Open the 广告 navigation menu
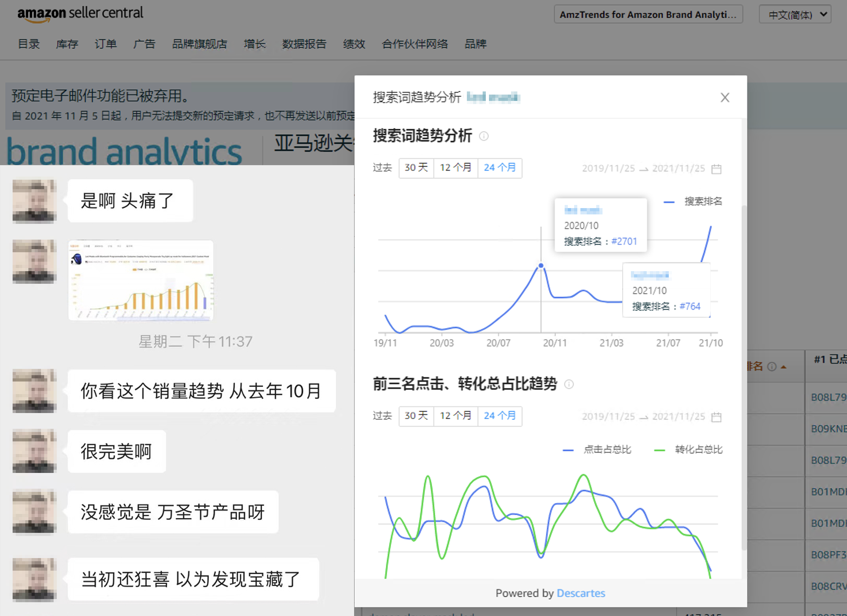This screenshot has width=847, height=616. click(x=144, y=44)
